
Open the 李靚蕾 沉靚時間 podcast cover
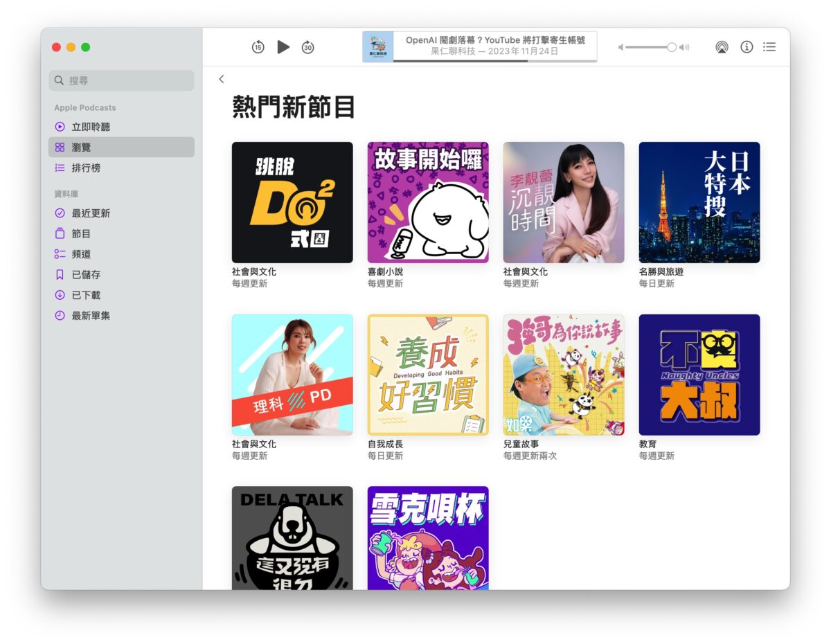click(x=564, y=202)
